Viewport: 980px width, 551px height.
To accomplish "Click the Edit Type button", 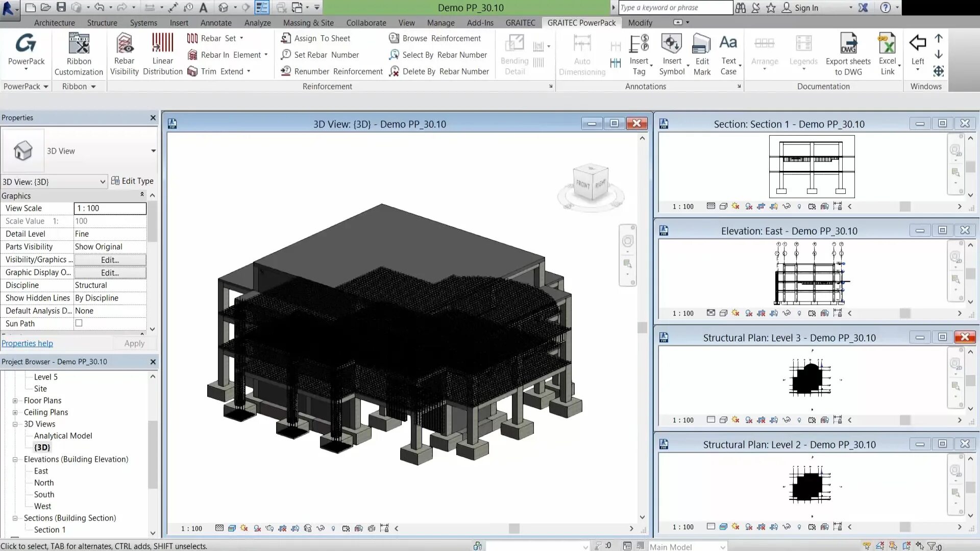I will click(132, 181).
